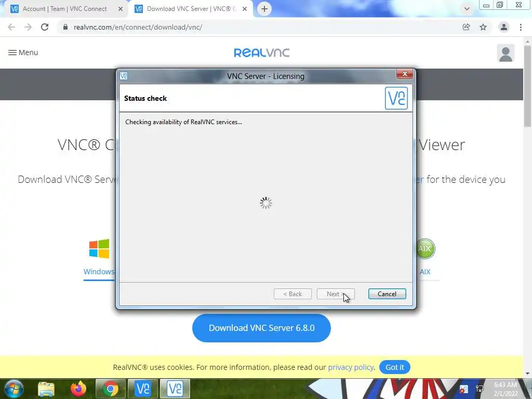
Task: Select the AIX platform icon
Action: [x=425, y=249]
